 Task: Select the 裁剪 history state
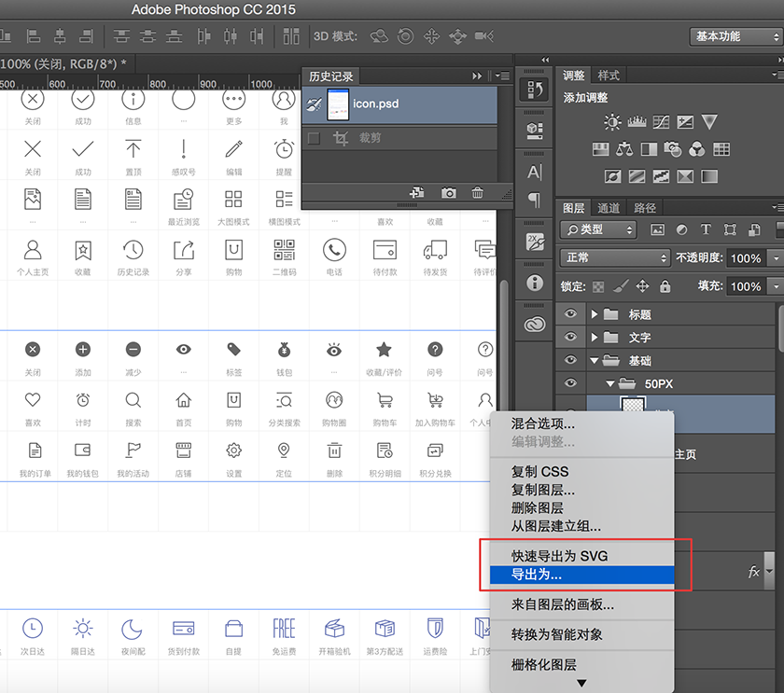(399, 138)
